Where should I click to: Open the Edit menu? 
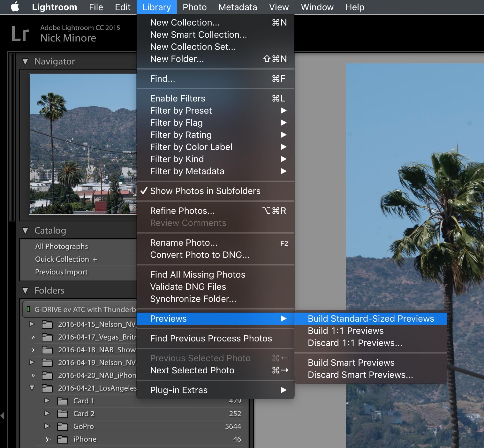point(123,7)
